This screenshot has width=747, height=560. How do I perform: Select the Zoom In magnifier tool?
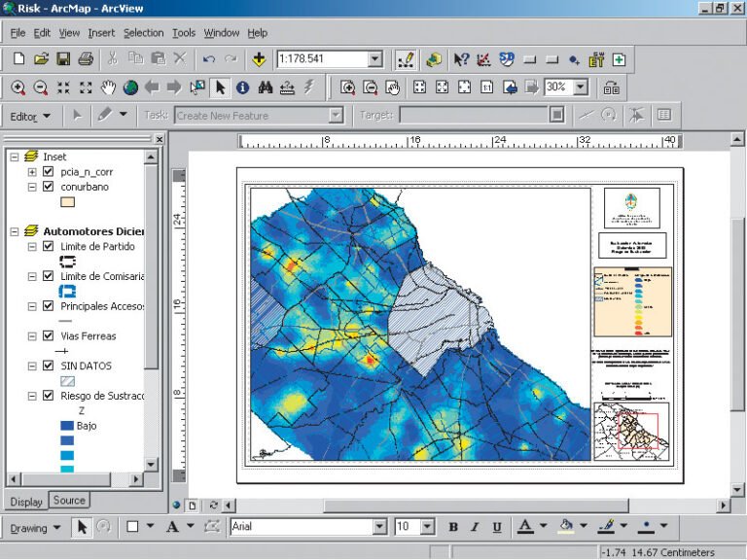(x=18, y=87)
